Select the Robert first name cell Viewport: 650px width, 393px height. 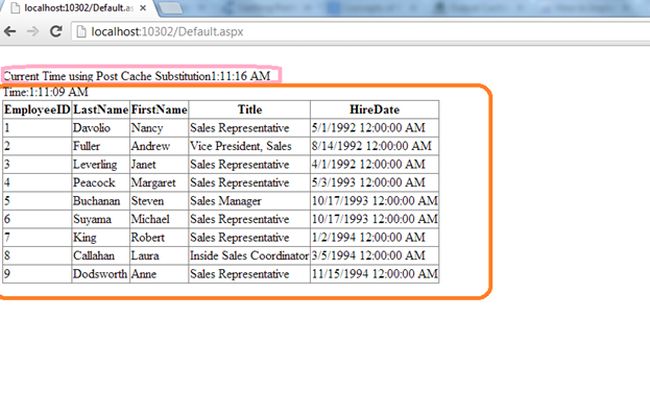pos(159,237)
